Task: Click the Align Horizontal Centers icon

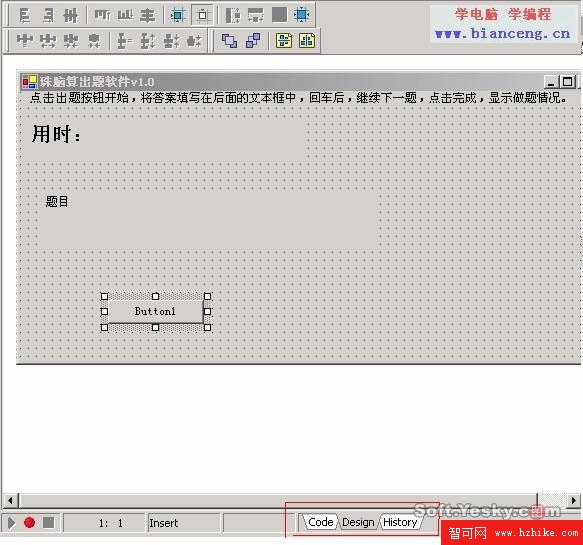Action: [x=71, y=16]
